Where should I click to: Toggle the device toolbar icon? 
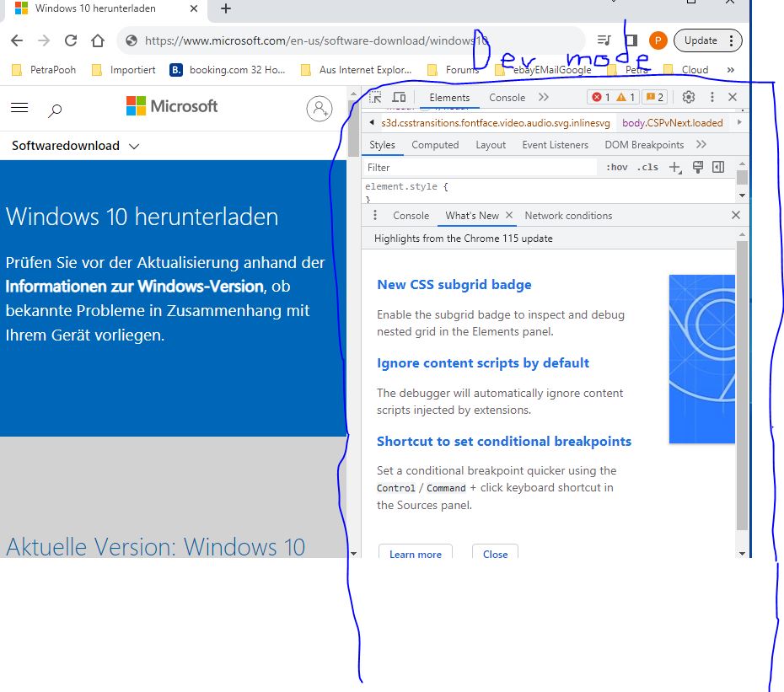[x=399, y=97]
